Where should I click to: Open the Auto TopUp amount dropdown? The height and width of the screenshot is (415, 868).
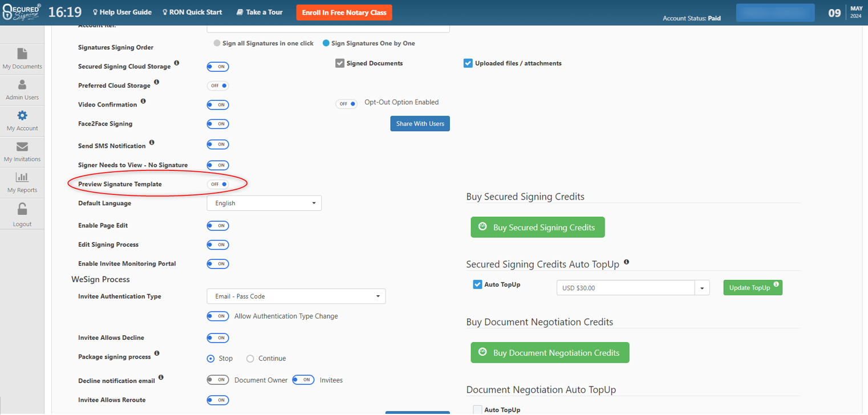click(x=702, y=288)
